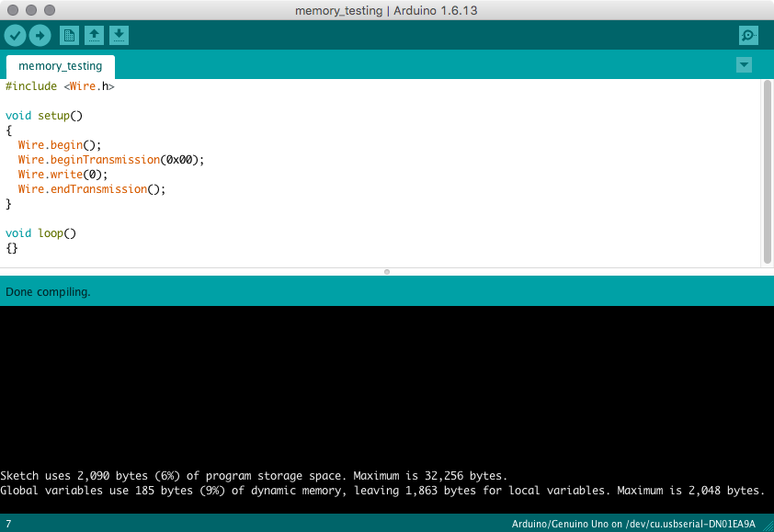
Task: Minimize the memory_testing window
Action: pos(30,10)
